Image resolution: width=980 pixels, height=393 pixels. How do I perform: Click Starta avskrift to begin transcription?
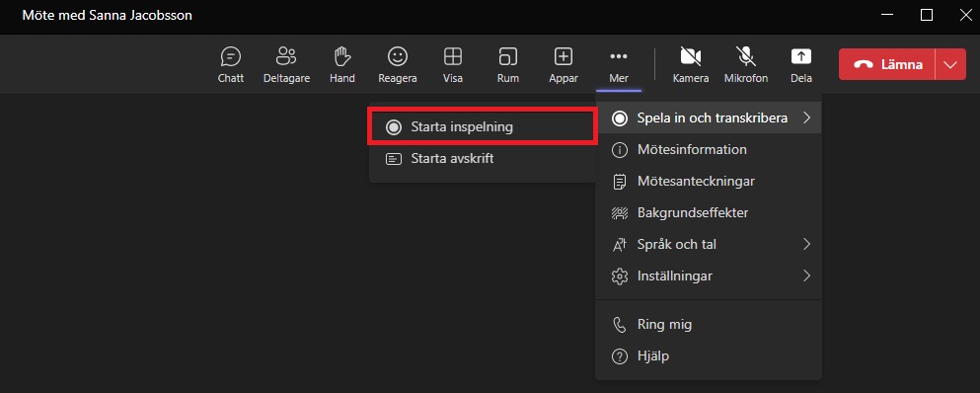click(484, 159)
